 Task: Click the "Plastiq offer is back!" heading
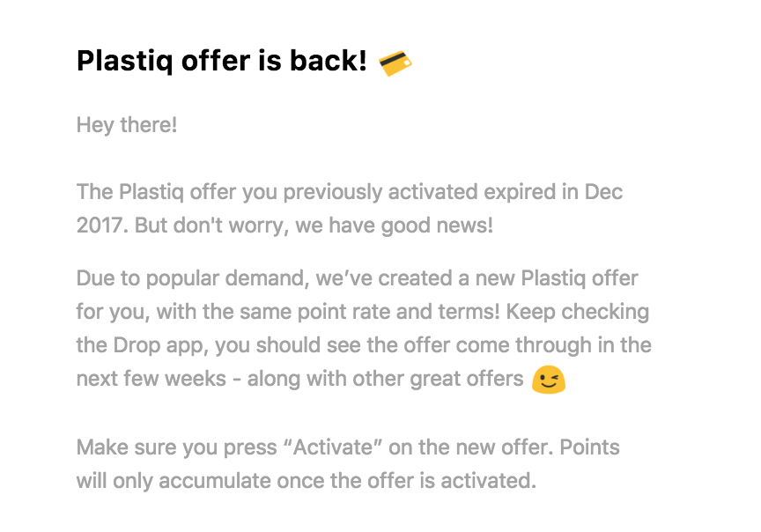221,62
